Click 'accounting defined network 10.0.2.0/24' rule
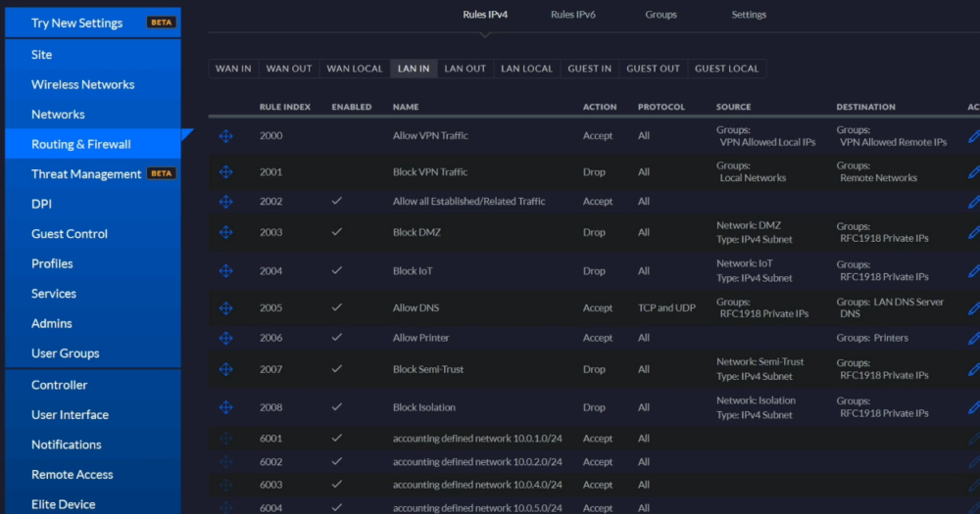This screenshot has width=980, height=514. coord(477,461)
